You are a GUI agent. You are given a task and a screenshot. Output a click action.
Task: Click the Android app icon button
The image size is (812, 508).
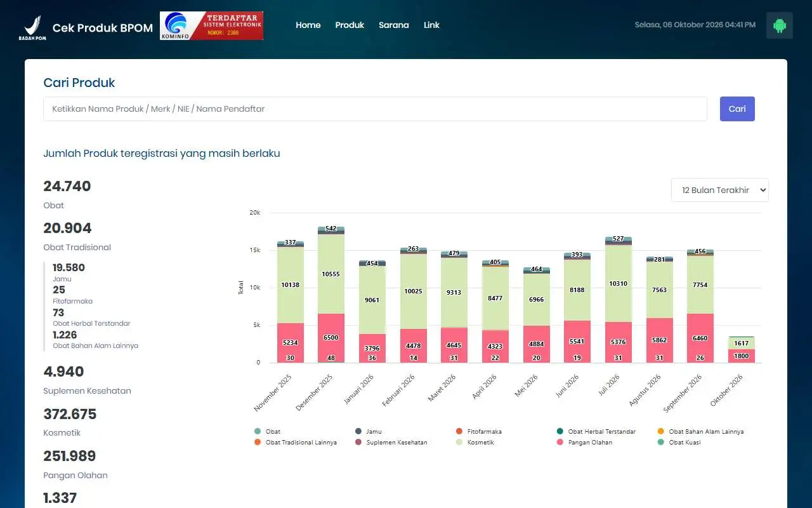coord(780,25)
